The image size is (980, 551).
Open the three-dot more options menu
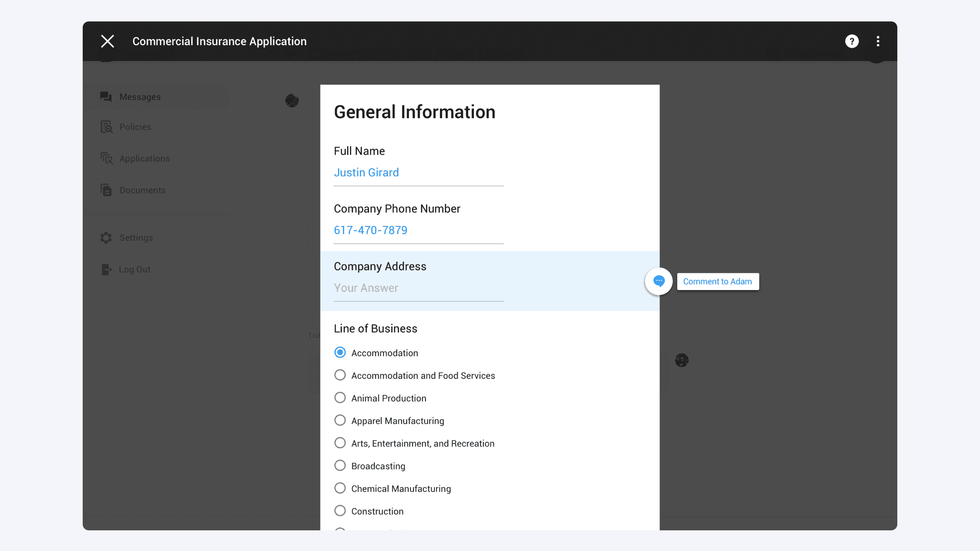(878, 41)
